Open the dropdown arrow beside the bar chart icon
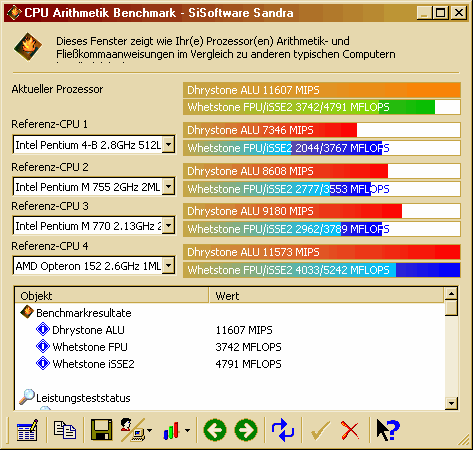 click(188, 430)
